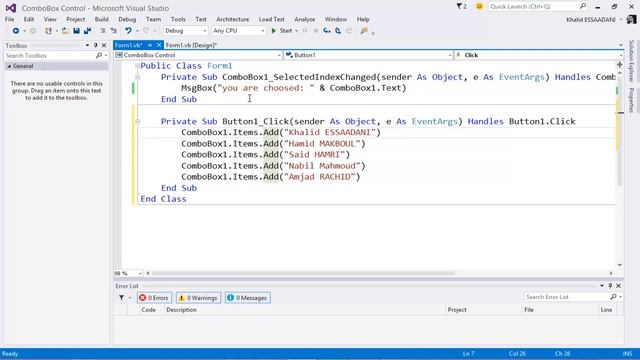Click the Navigate Backward toolbar icon
The height and width of the screenshot is (360, 640).
pos(16,31)
